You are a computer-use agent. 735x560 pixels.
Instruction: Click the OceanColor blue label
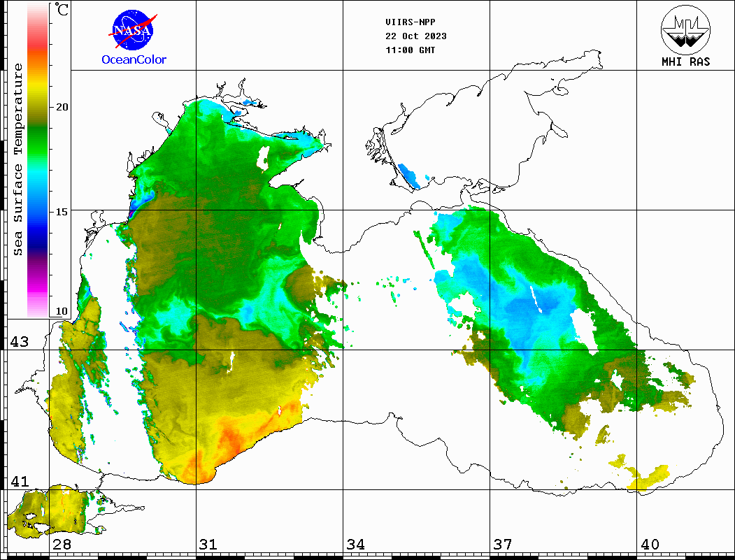pyautogui.click(x=134, y=59)
